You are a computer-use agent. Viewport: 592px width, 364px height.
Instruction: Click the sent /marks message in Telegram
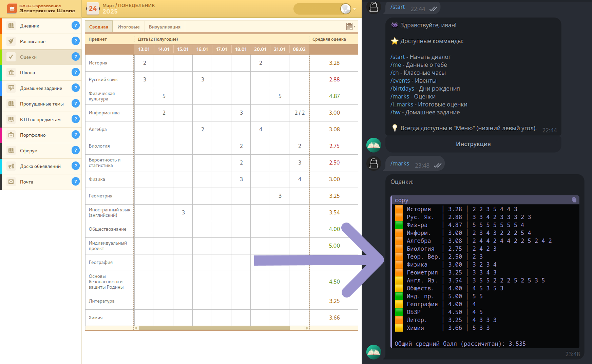click(x=415, y=164)
